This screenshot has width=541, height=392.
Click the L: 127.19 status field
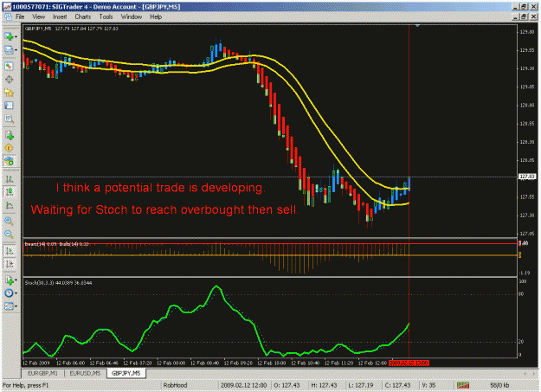pyautogui.click(x=361, y=385)
